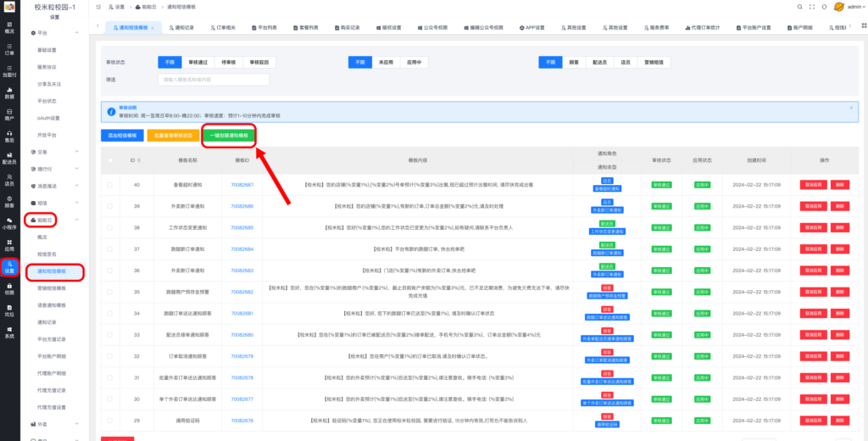Tick the checkbox for row ID 33

point(109,335)
